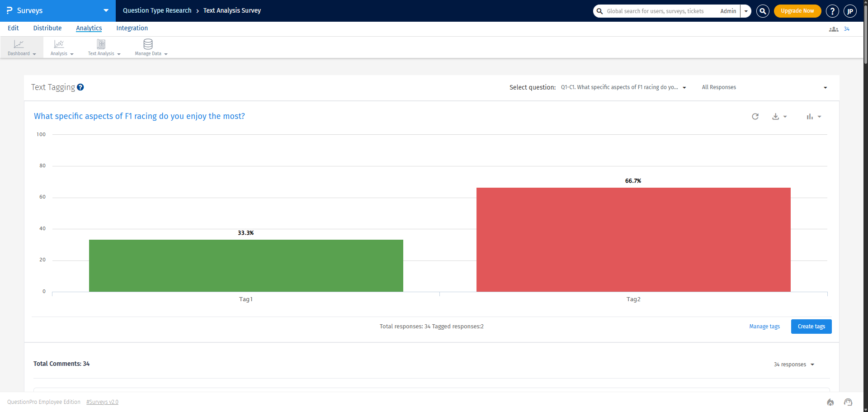
Task: Open the Manage tags link
Action: click(764, 327)
